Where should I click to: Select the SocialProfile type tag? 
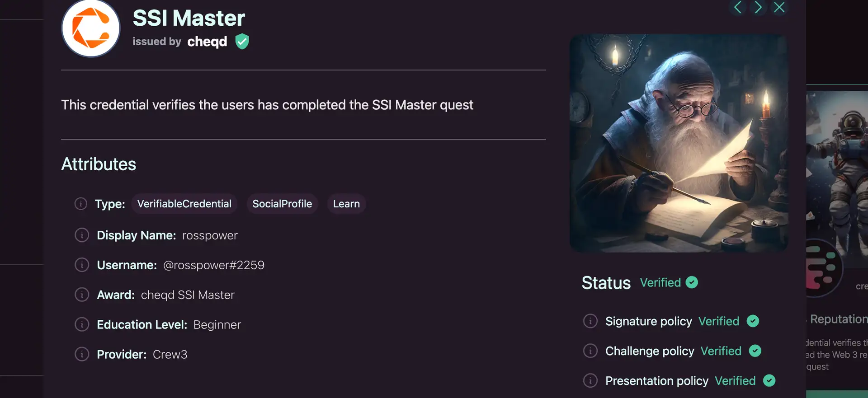tap(282, 204)
